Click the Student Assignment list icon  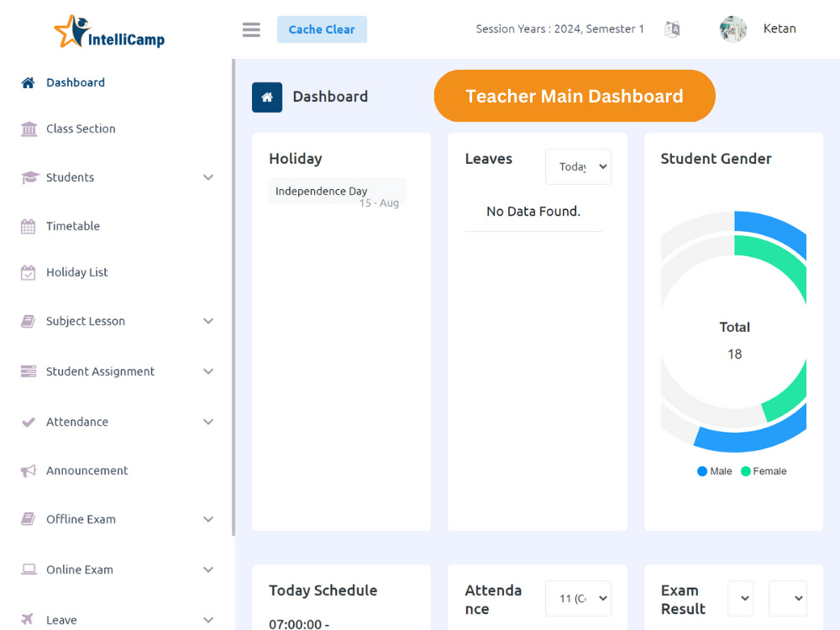tap(29, 371)
